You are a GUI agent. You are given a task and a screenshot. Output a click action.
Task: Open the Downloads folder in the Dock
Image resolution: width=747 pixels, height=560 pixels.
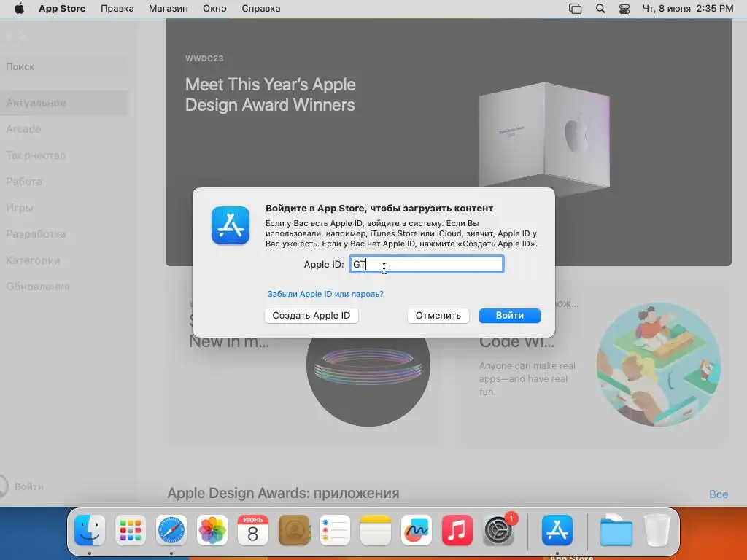coord(616,530)
